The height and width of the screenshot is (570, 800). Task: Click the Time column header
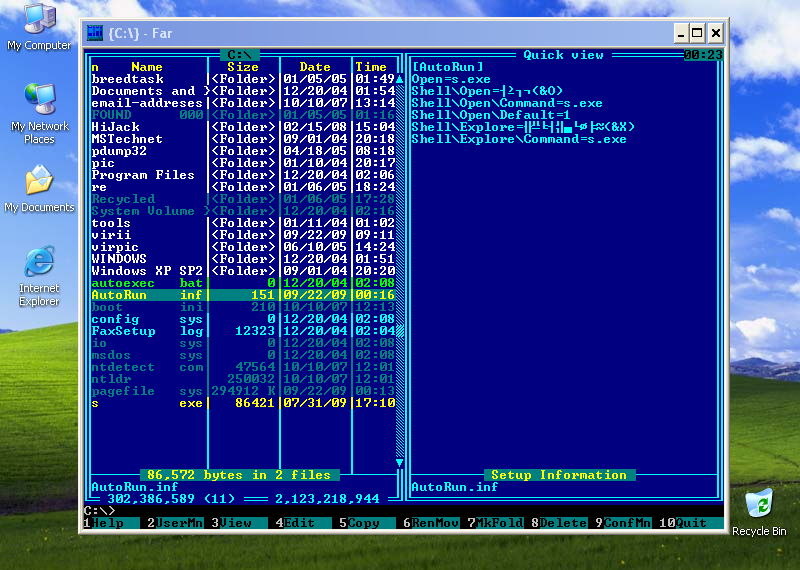tap(371, 67)
